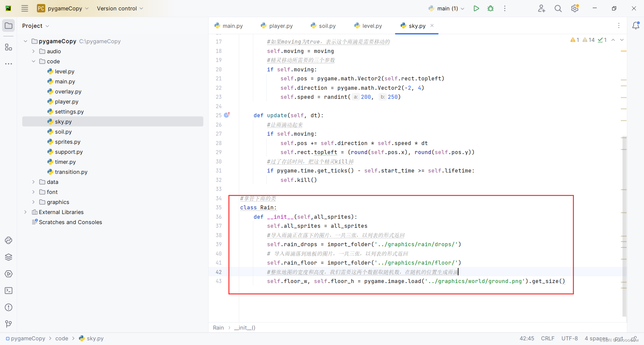Switch to the soil.py tab

click(323, 26)
